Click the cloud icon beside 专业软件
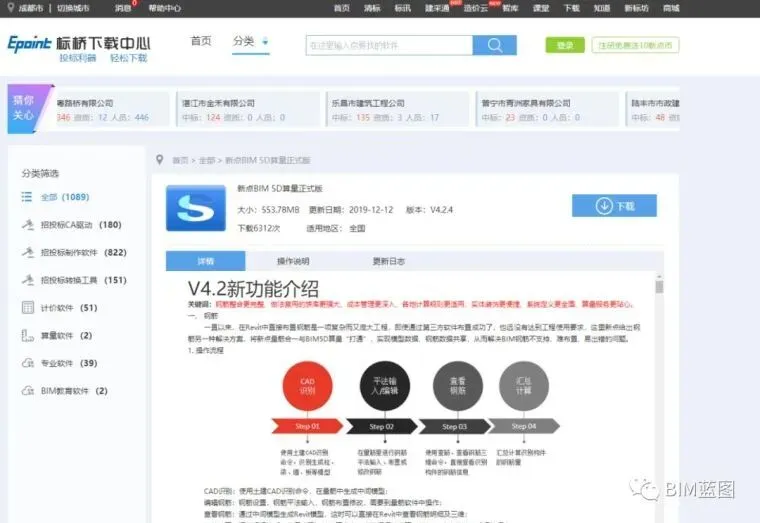Screen dimensions: 760x523 tap(28, 363)
